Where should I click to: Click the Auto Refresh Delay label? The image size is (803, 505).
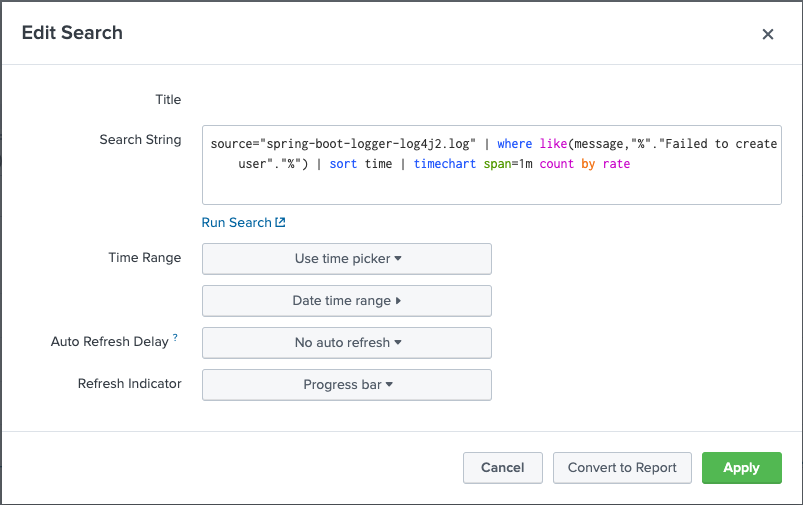click(110, 342)
